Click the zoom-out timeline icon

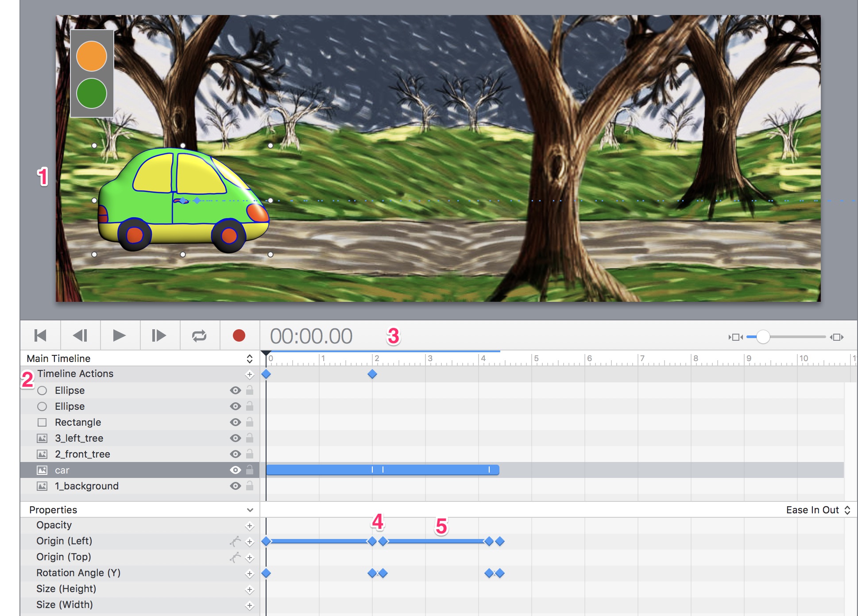tap(736, 337)
